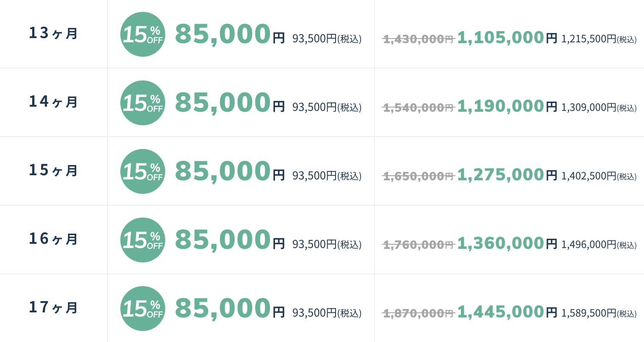The image size is (644, 342).
Task: Select the 17ヶ月 plan label
Action: [x=53, y=307]
